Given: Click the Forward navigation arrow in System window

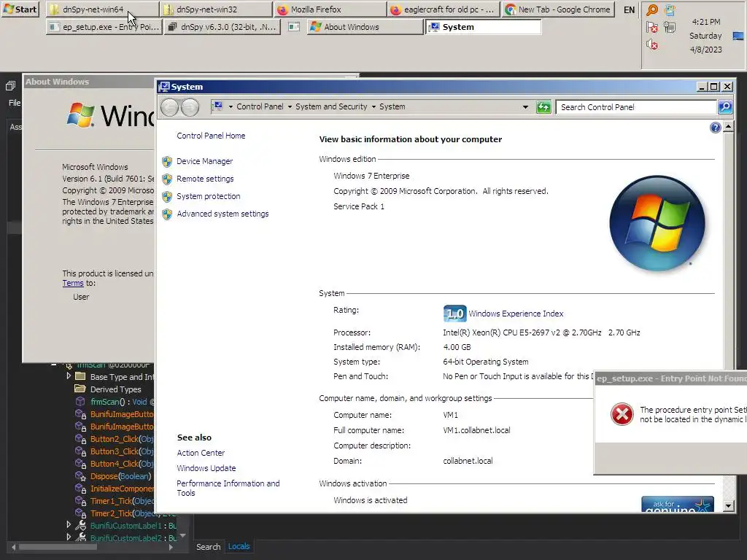Looking at the screenshot, I should [x=190, y=107].
